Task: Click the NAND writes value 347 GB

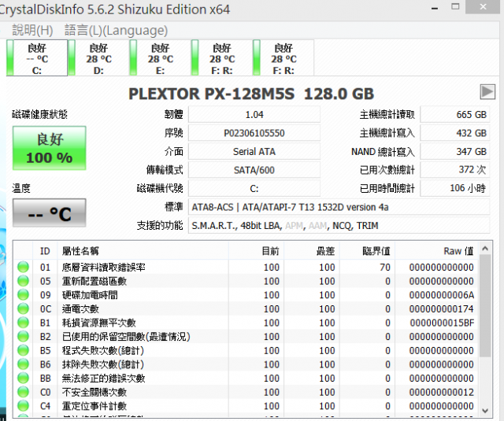Action: [x=455, y=152]
